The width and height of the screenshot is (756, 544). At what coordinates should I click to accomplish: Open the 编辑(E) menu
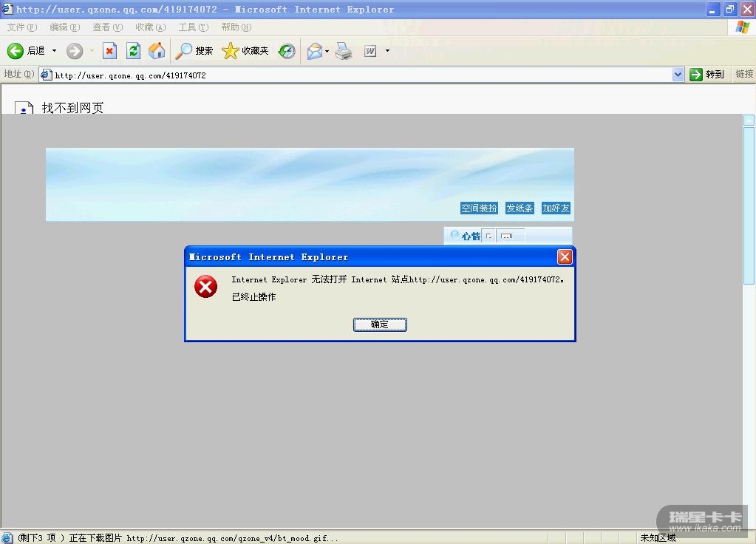pos(65,27)
